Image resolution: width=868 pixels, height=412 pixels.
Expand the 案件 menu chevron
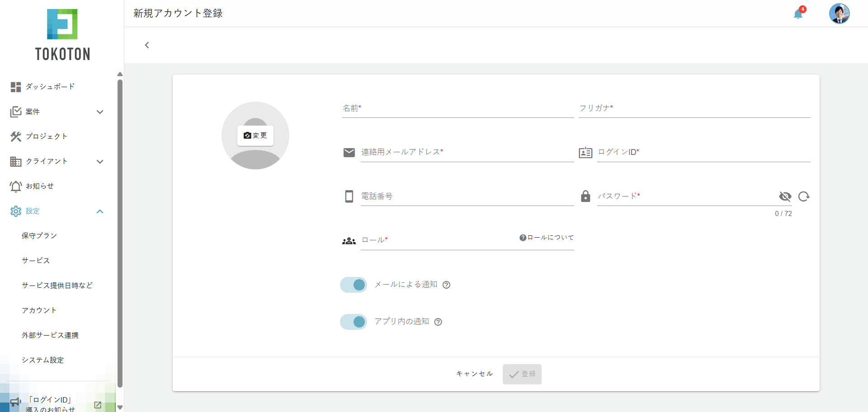pos(100,112)
